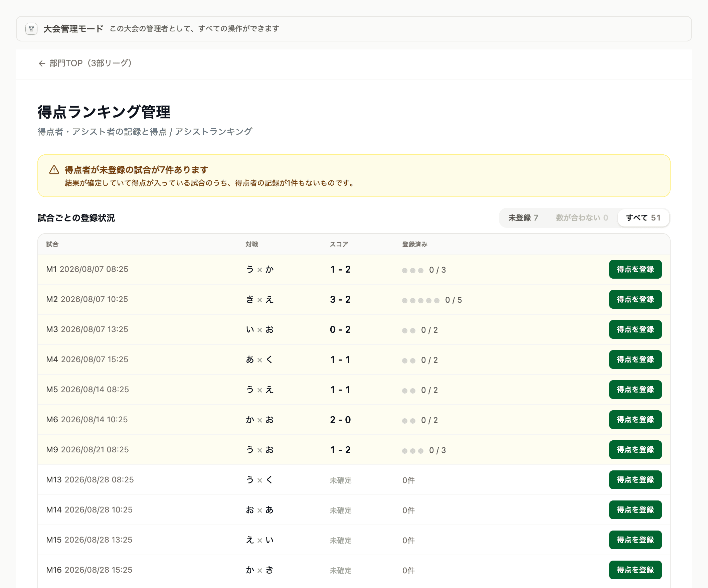This screenshot has width=708, height=588.
Task: Click 得点を登録 for match M15
Action: (635, 540)
